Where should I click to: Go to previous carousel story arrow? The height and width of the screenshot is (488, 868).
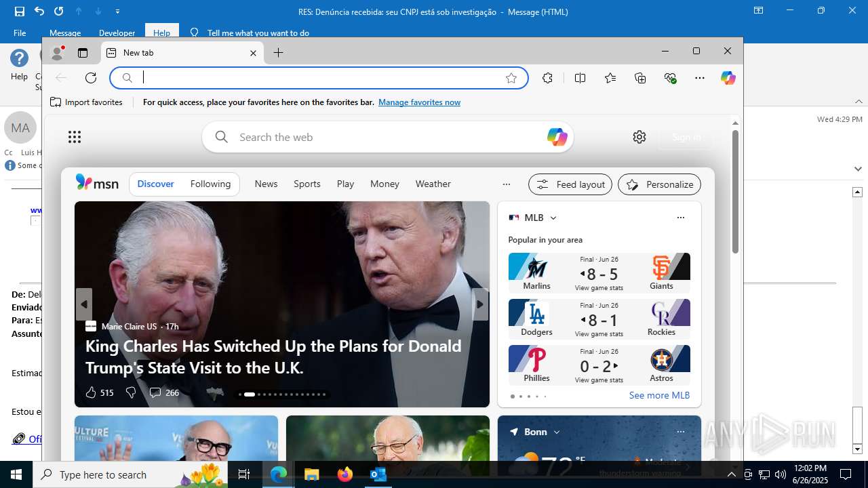84,304
